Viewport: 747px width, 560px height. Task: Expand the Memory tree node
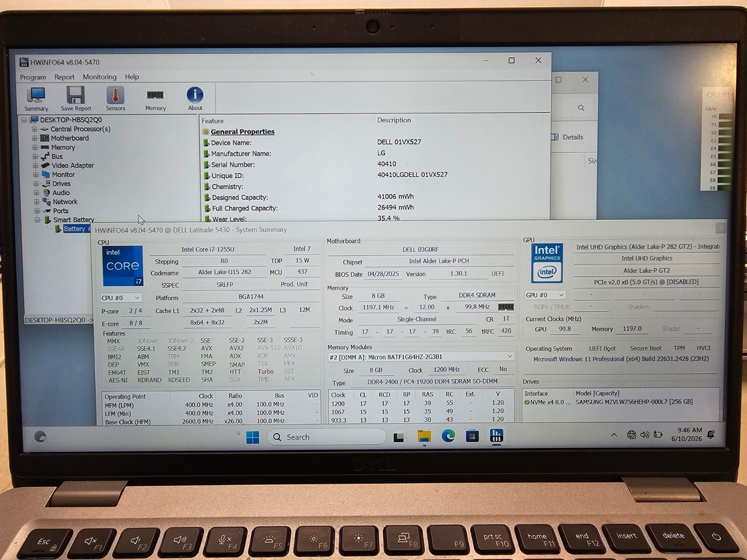pos(35,147)
